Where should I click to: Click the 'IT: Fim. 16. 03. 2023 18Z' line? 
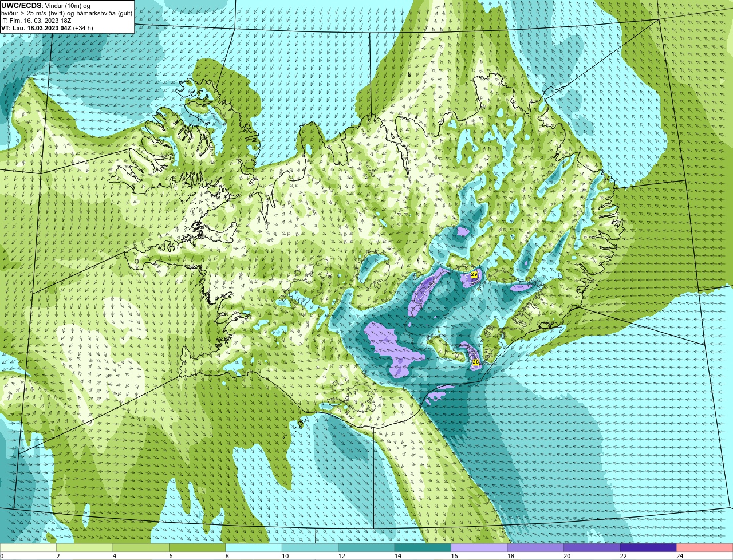[x=37, y=21]
